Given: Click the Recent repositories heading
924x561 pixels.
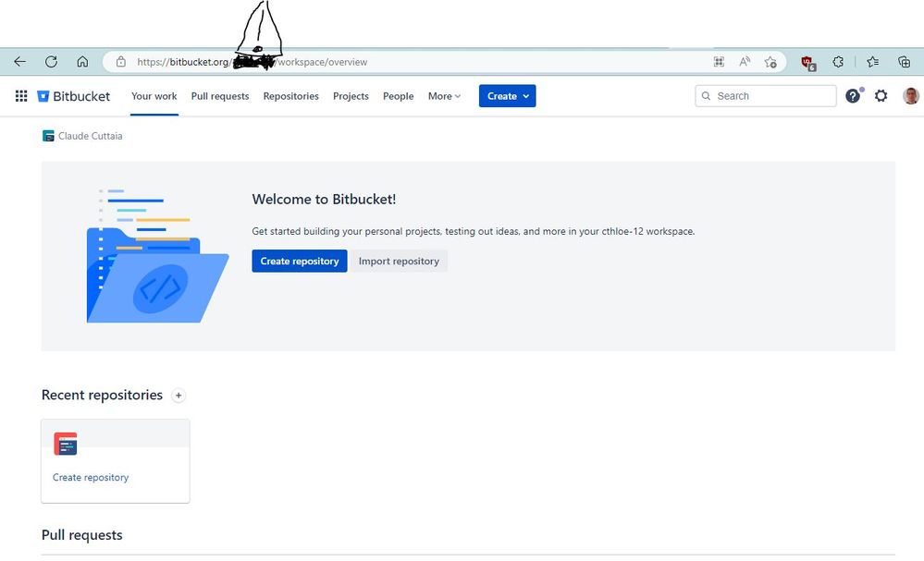Looking at the screenshot, I should pyautogui.click(x=102, y=395).
